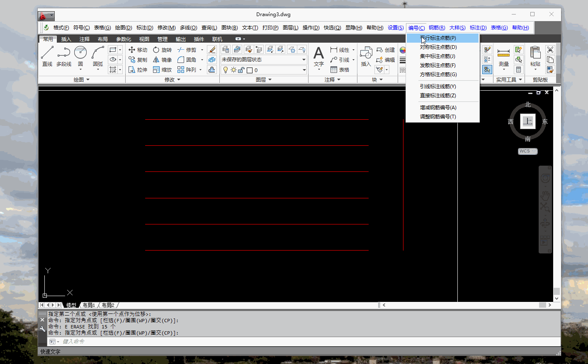Screen dimensions: 588x364
Task: Toggle the layer lock padlock icon
Action: [241, 70]
